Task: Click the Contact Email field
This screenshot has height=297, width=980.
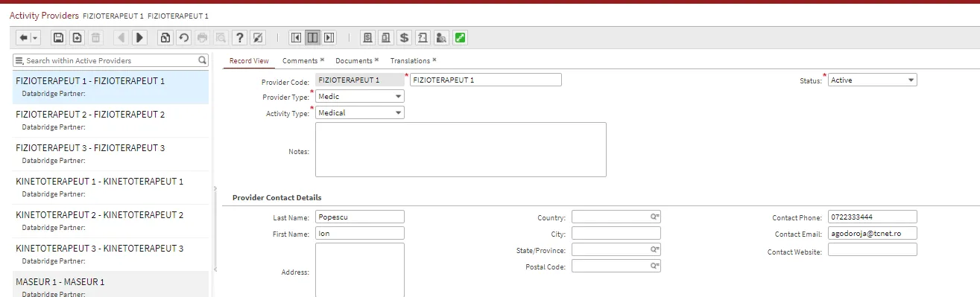Action: (873, 233)
